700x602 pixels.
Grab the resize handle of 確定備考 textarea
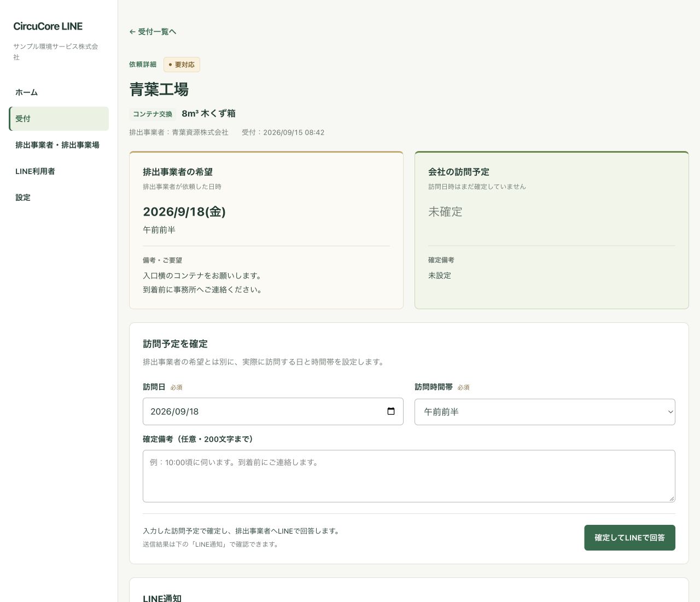pyautogui.click(x=672, y=499)
